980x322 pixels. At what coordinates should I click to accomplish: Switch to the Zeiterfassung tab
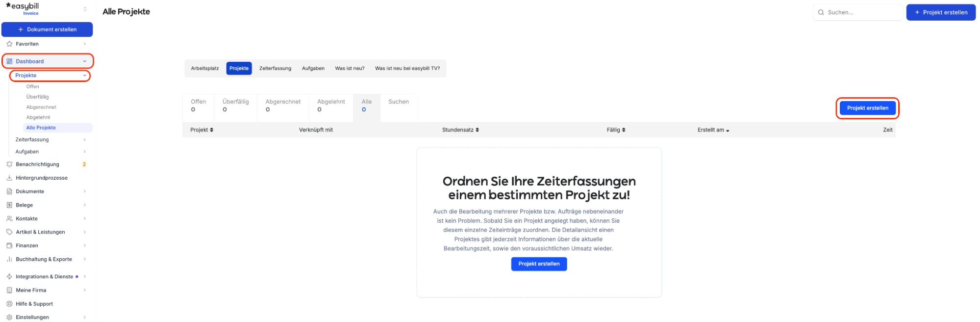(275, 68)
